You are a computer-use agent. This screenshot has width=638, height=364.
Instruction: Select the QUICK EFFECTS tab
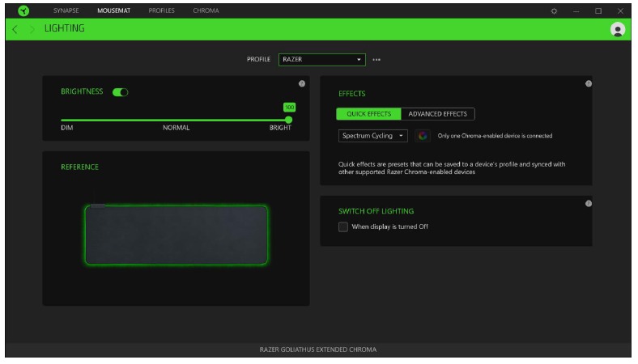coord(368,114)
